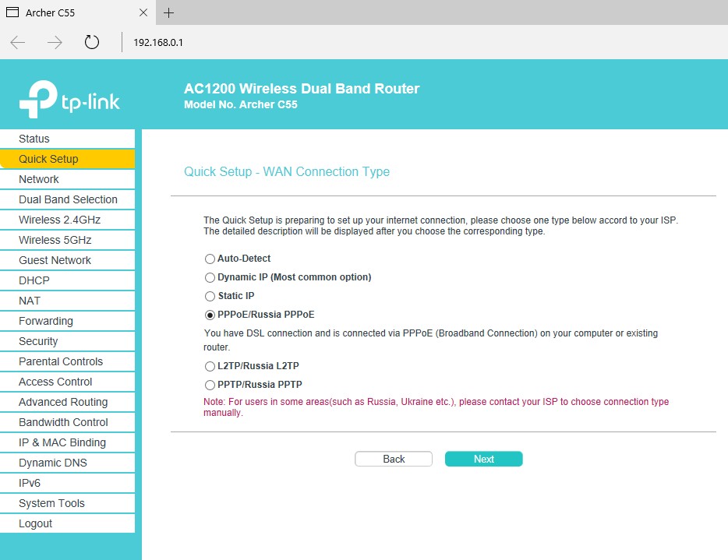Click the browser back arrow
Screen dimensions: 728x560
click(x=18, y=42)
